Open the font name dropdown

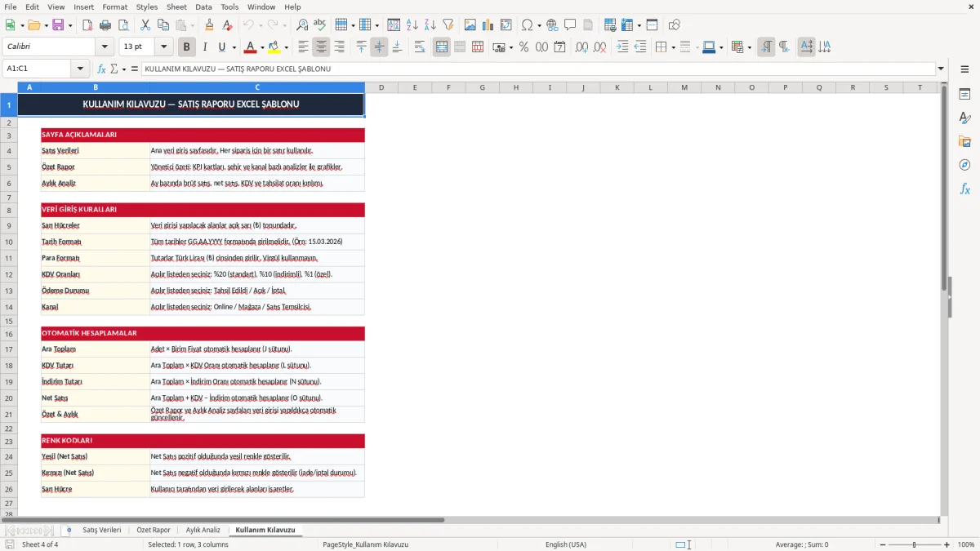[104, 47]
